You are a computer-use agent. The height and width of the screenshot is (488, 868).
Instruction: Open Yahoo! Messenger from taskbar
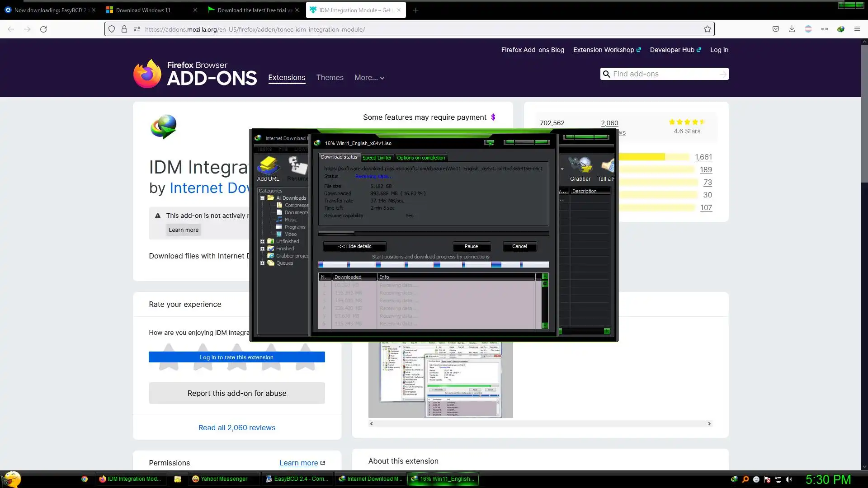(x=220, y=479)
